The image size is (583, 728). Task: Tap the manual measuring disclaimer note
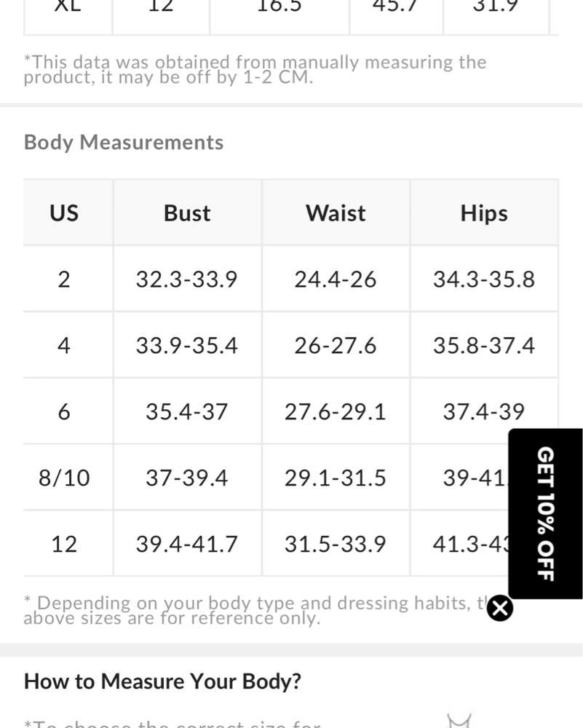pos(255,70)
